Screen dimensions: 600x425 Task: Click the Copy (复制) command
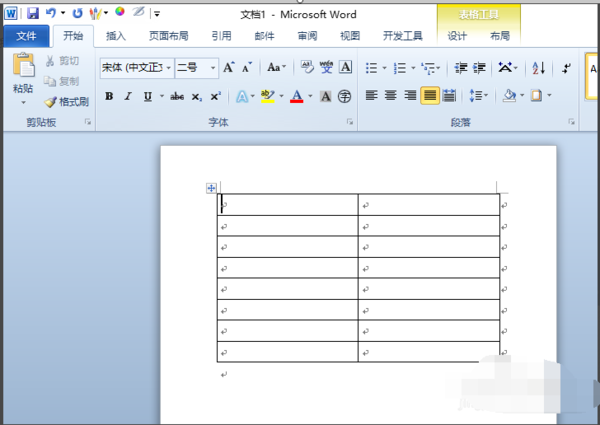click(61, 81)
